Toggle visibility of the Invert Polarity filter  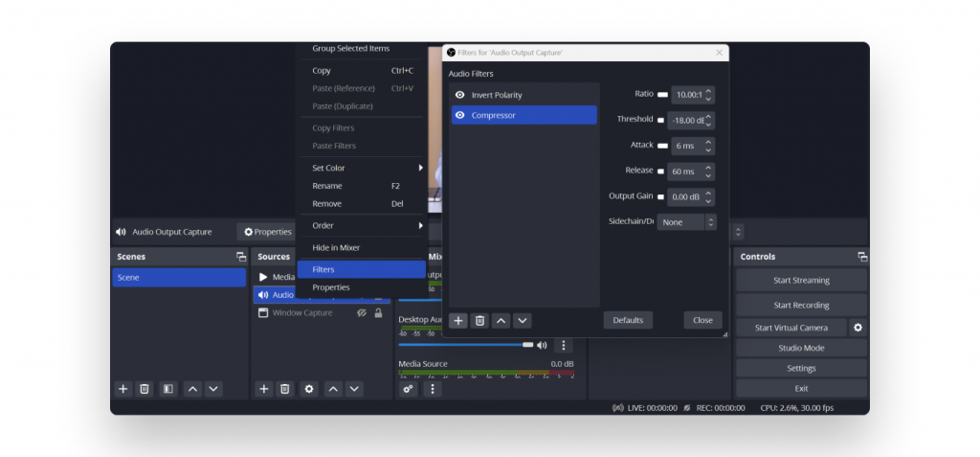(460, 95)
